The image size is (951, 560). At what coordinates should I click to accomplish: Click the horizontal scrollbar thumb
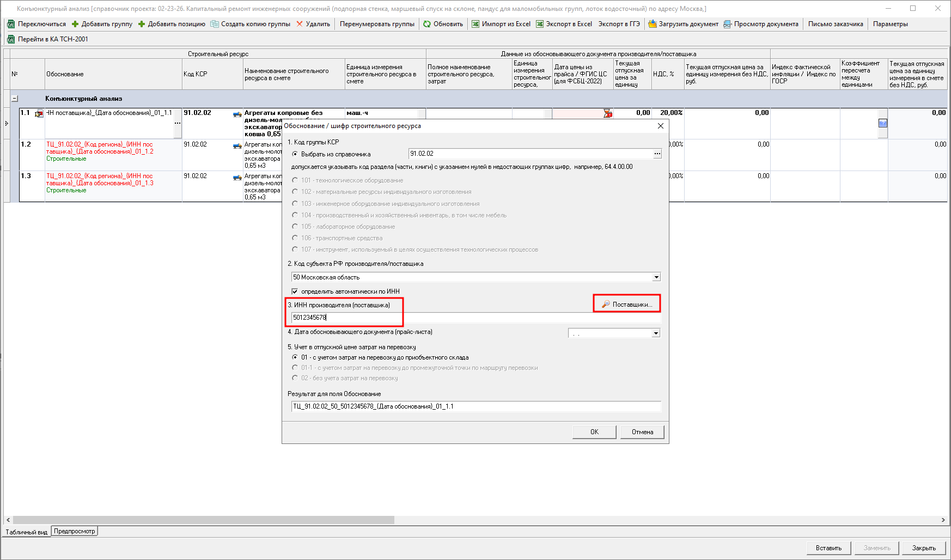[203, 520]
